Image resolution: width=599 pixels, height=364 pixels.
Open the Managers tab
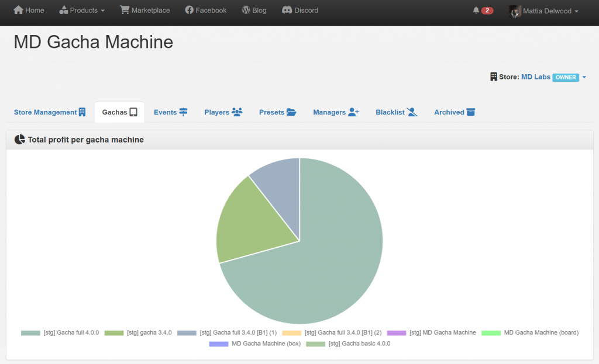336,112
